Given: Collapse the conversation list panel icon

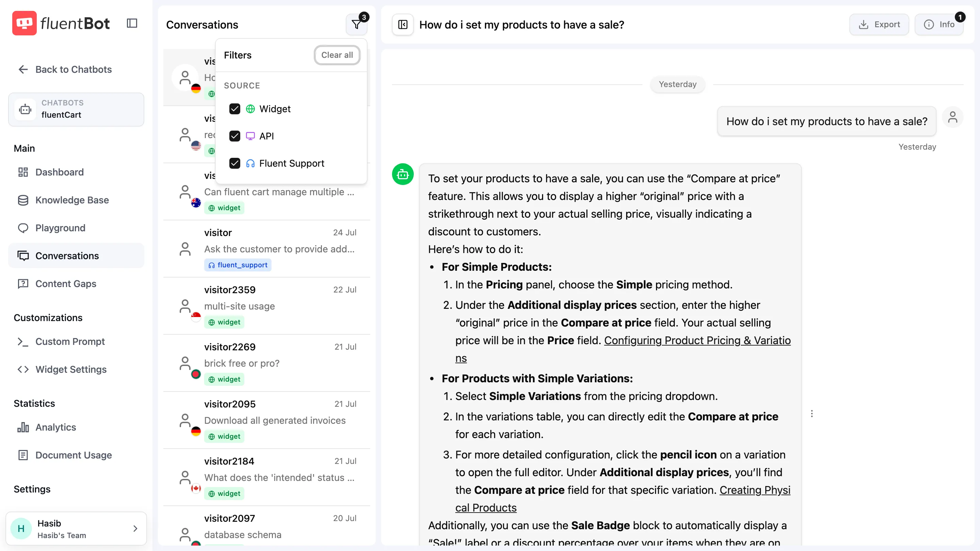Looking at the screenshot, I should [403, 24].
